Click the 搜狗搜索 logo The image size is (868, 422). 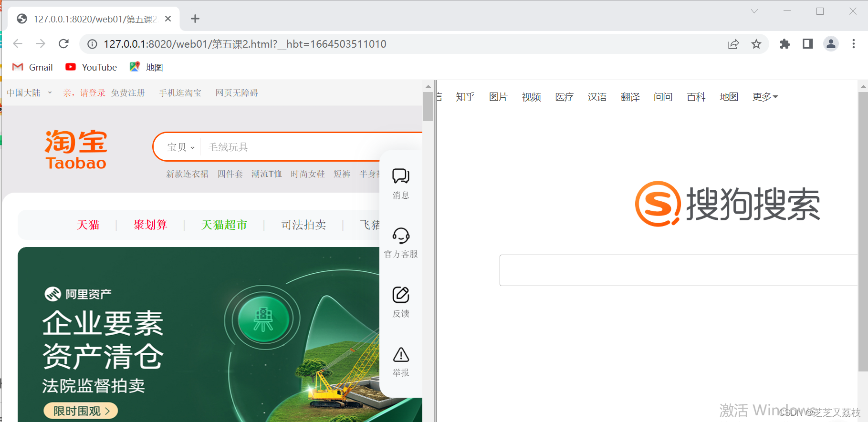[727, 204]
